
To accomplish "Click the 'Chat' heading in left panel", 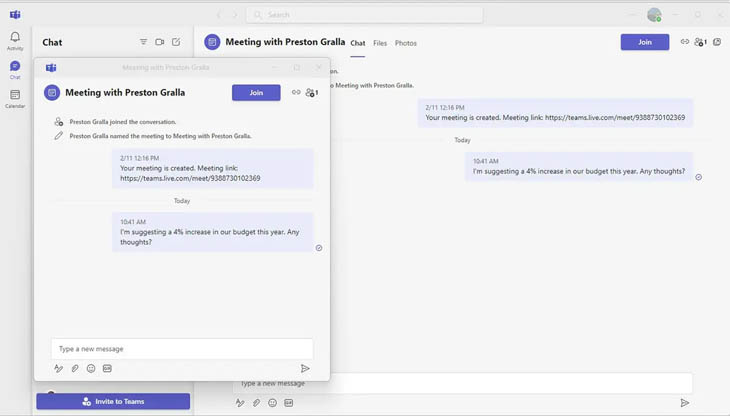I will (x=52, y=42).
